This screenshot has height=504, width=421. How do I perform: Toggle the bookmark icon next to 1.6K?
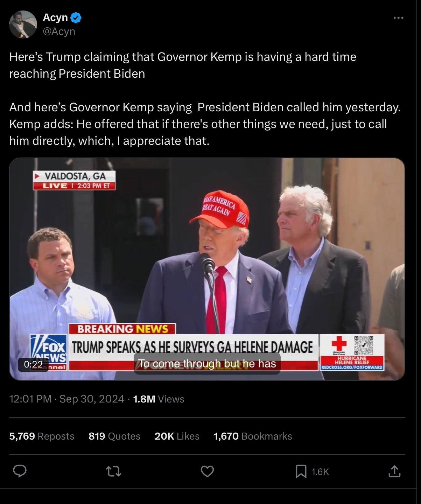pos(301,471)
